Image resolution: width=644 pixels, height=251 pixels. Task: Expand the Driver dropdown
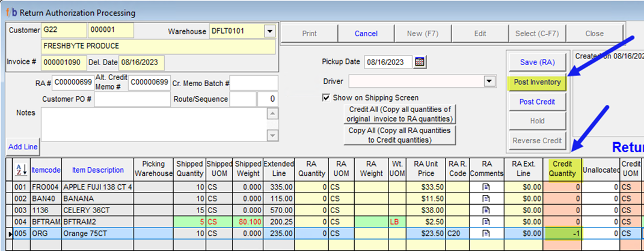pos(489,81)
